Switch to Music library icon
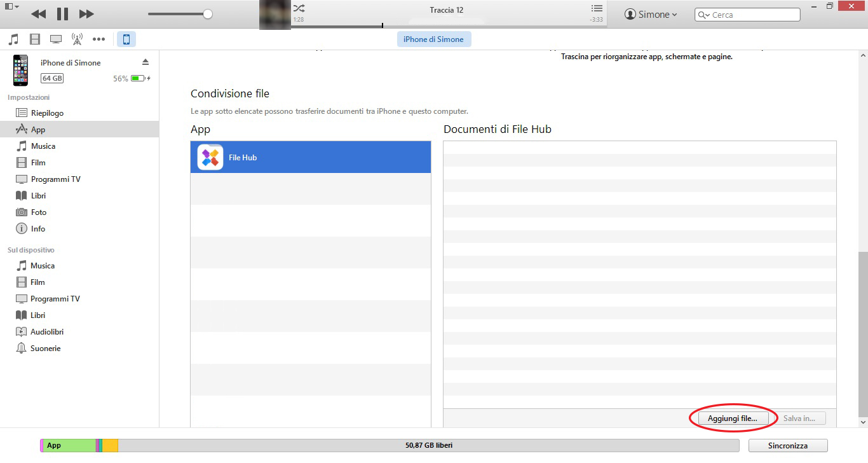Image resolution: width=868 pixels, height=463 pixels. click(13, 39)
